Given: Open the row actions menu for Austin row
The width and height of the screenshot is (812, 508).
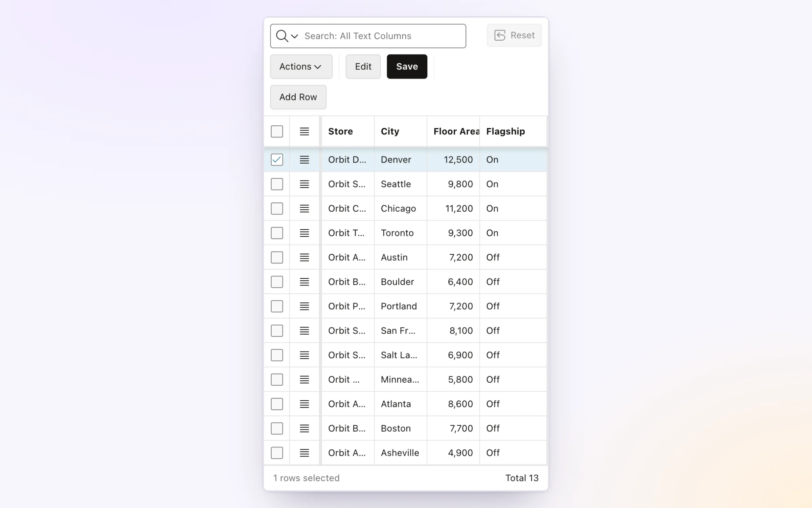Looking at the screenshot, I should click(304, 257).
